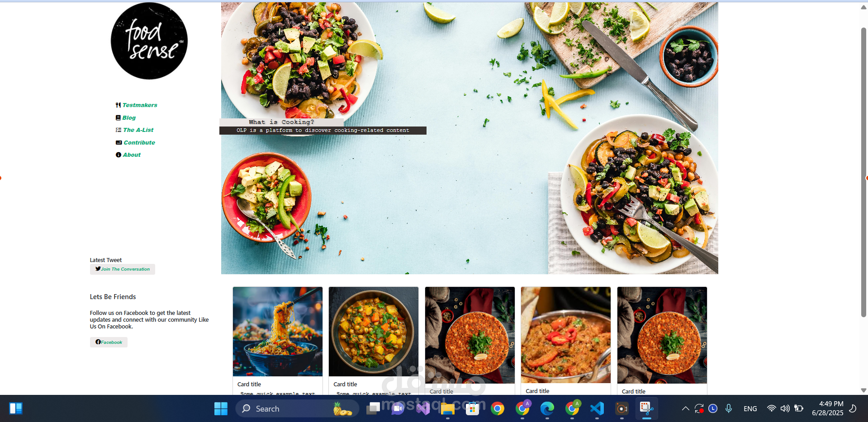Click the Join The Conversation button
Viewport: 868px width, 422px height.
(x=123, y=269)
